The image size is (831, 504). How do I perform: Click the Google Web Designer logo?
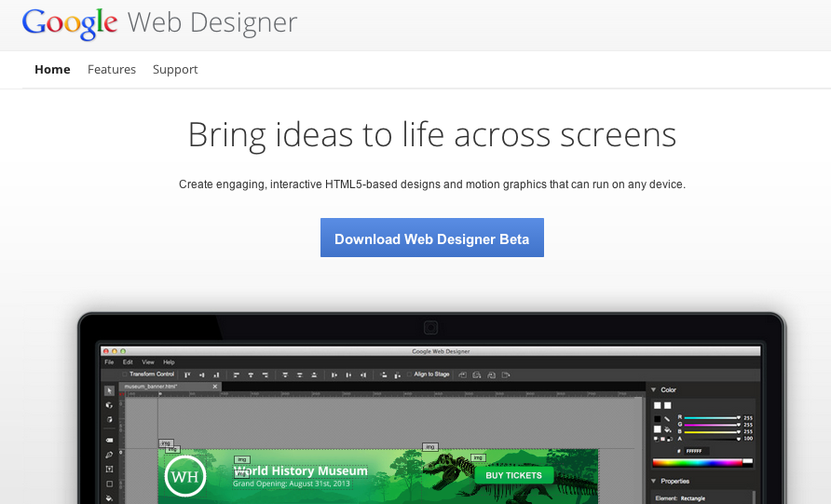pos(159,23)
